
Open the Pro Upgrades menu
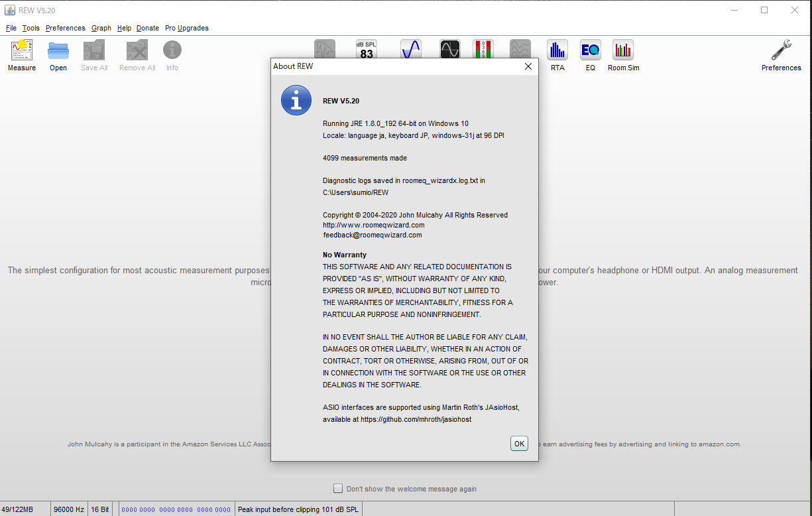coord(187,28)
